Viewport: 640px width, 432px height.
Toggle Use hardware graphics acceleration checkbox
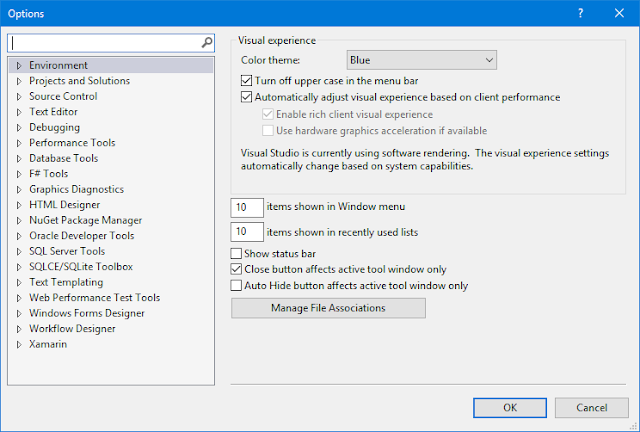267,130
